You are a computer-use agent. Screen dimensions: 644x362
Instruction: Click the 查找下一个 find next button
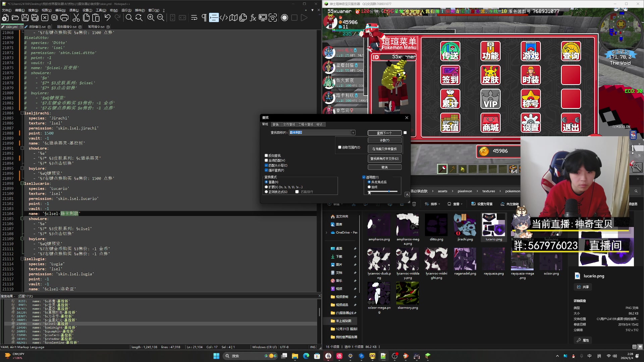(x=384, y=133)
